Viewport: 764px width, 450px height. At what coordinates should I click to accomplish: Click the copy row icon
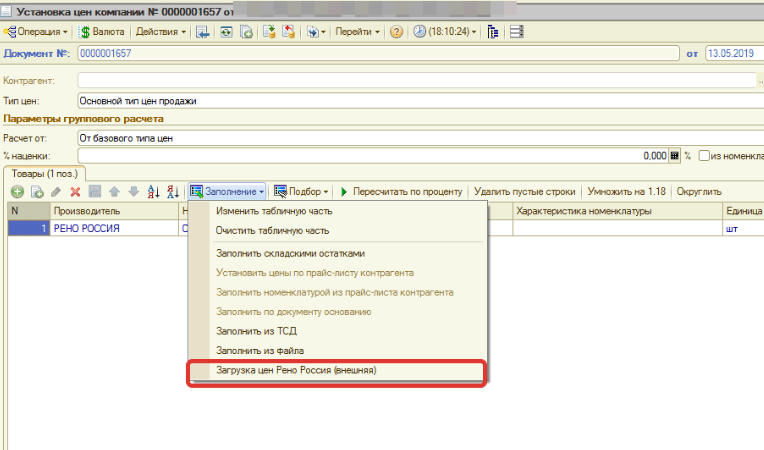pyautogui.click(x=37, y=192)
